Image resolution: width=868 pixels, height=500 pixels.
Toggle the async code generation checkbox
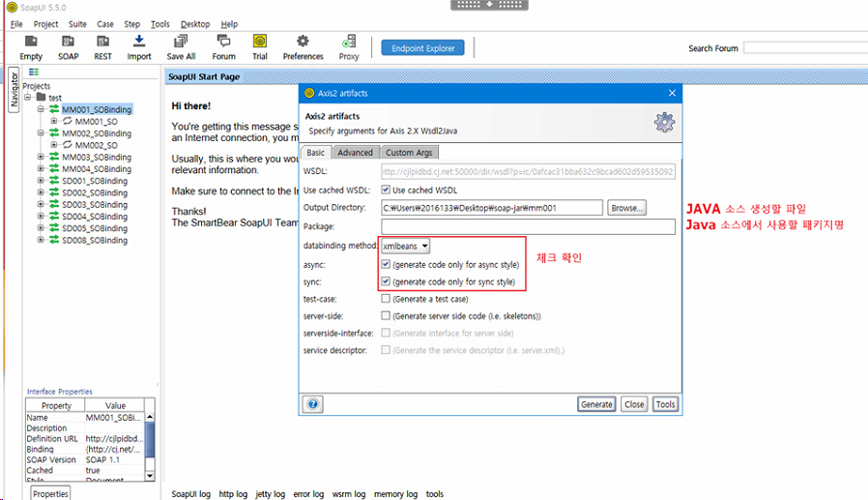tap(386, 265)
